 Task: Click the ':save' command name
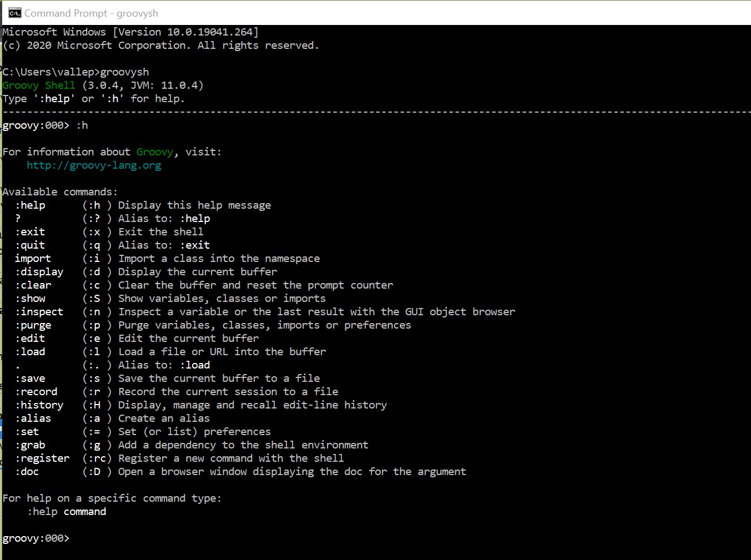click(x=30, y=379)
